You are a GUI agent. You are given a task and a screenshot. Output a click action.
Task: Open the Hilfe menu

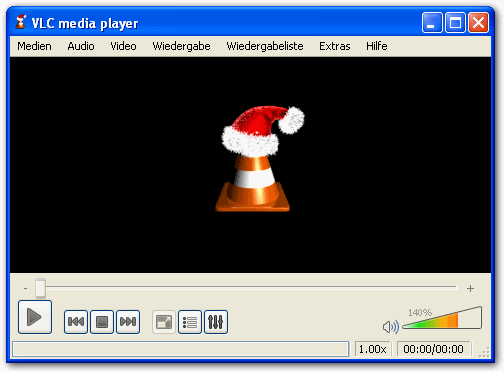pos(377,46)
